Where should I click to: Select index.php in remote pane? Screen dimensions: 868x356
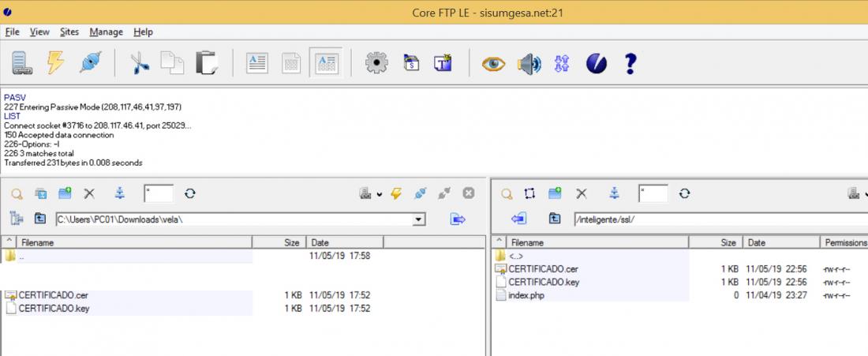click(x=526, y=296)
